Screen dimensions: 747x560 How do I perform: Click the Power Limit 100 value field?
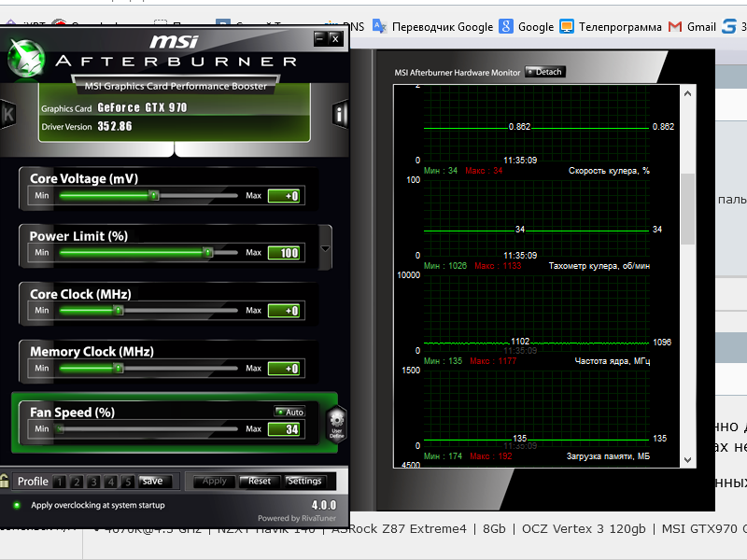(x=284, y=253)
